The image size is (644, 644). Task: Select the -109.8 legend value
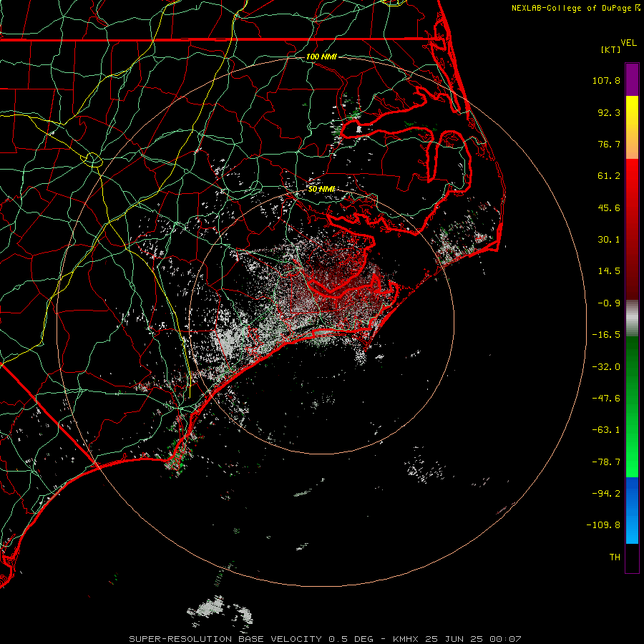pos(604,525)
